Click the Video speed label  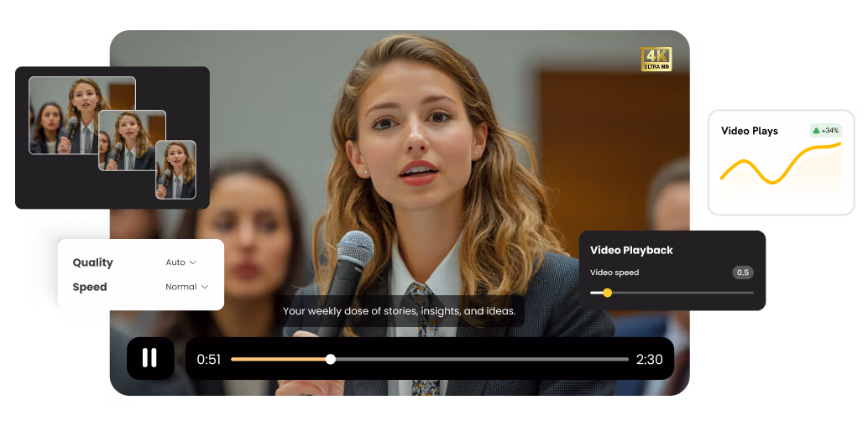pos(614,273)
